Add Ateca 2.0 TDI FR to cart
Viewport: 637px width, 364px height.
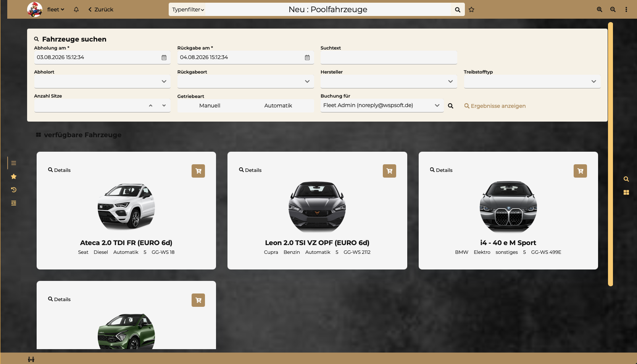[x=198, y=171]
